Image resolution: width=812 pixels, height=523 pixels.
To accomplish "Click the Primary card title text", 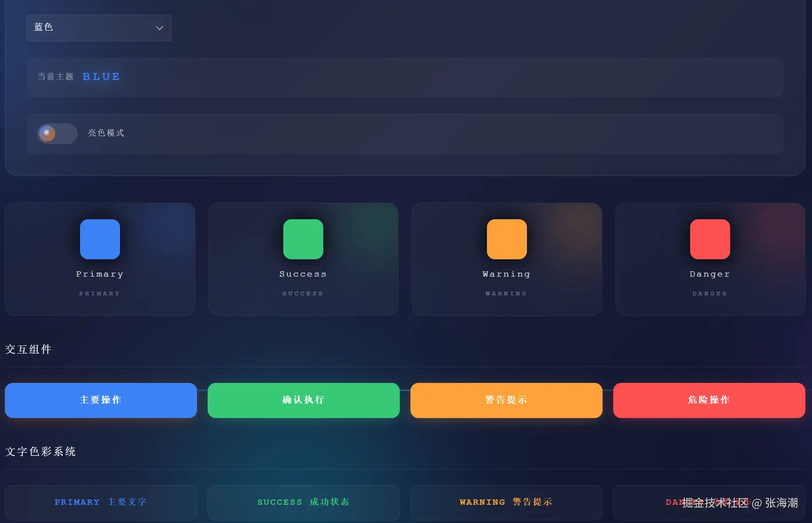I will coord(100,274).
